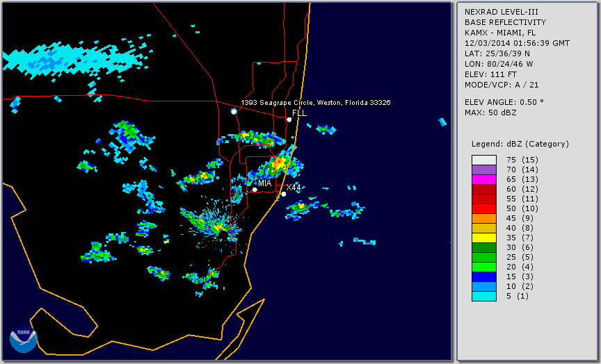
Task: Click the FLL map label
Action: coord(299,113)
